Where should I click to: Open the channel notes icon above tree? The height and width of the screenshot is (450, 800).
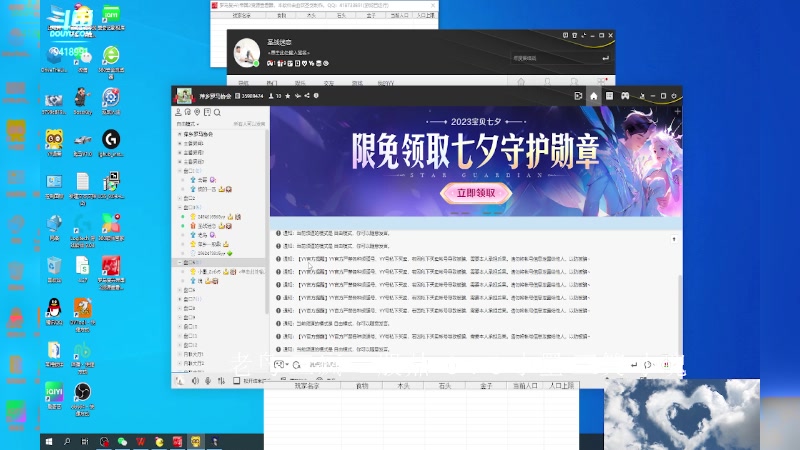pos(207,112)
